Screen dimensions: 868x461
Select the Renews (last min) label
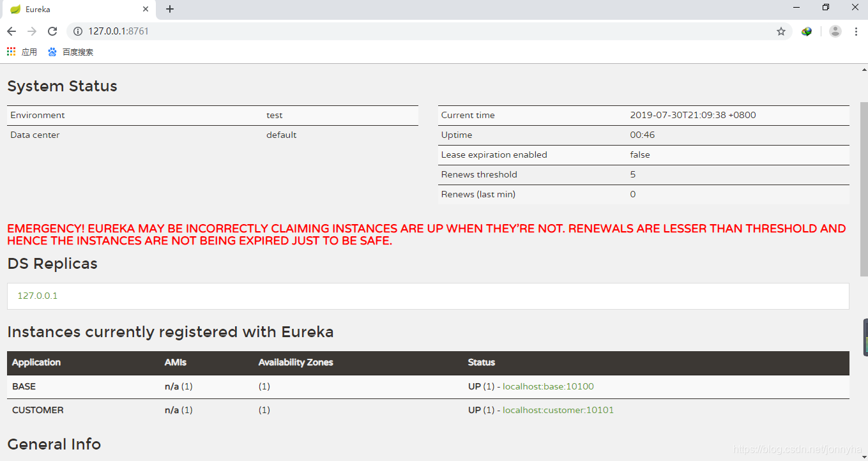pos(478,194)
